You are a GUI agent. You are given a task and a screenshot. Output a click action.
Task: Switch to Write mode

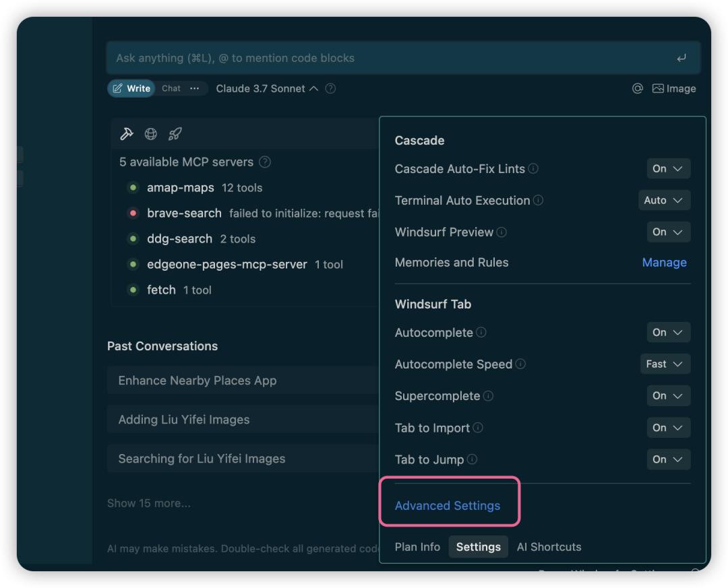pyautogui.click(x=131, y=88)
